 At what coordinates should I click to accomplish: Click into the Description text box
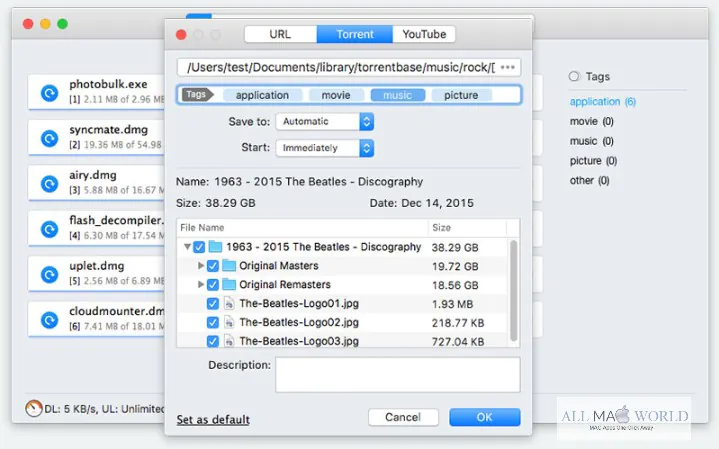click(398, 375)
